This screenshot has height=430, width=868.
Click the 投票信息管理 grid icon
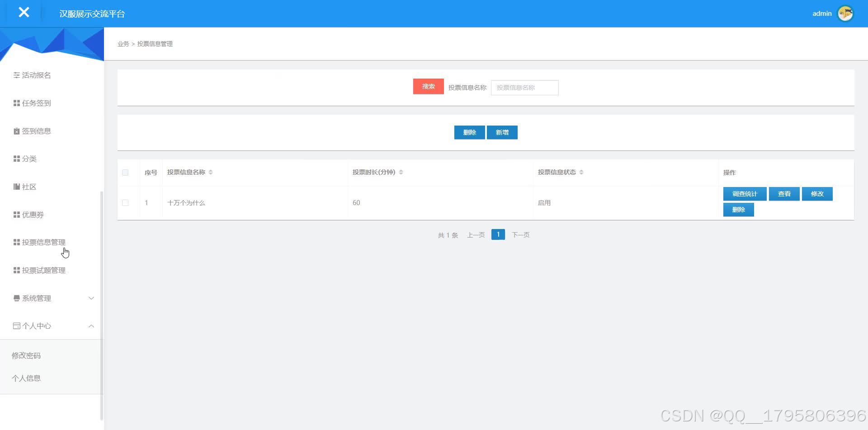16,242
